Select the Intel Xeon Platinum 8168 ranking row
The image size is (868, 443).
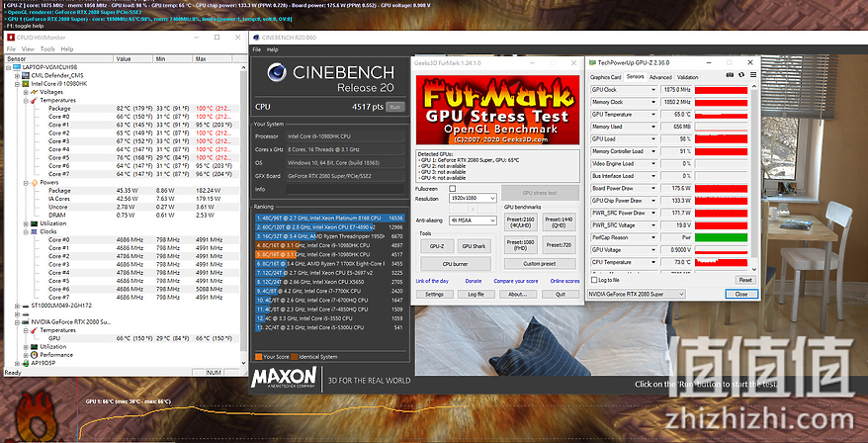tap(330, 219)
